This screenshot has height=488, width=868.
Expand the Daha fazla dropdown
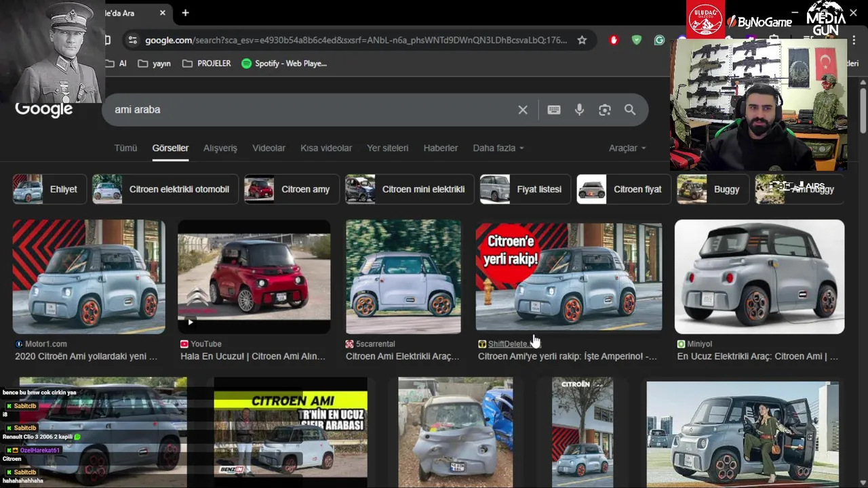tap(498, 148)
